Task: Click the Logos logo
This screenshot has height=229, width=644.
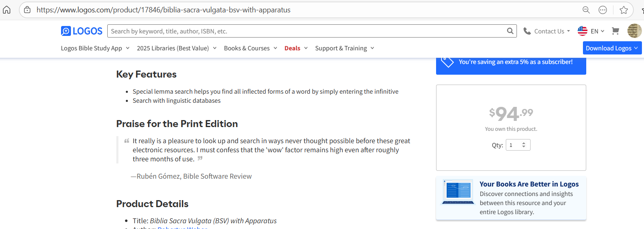Action: click(x=82, y=31)
